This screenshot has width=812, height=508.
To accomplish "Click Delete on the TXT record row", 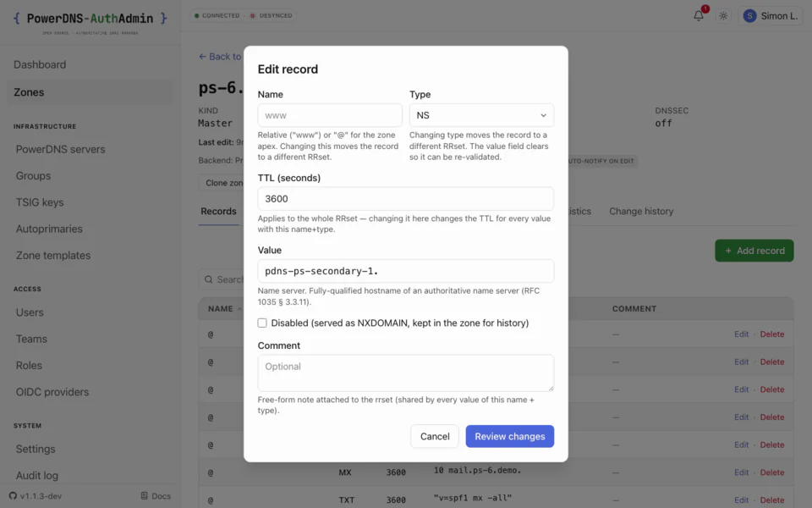I will 771,500.
